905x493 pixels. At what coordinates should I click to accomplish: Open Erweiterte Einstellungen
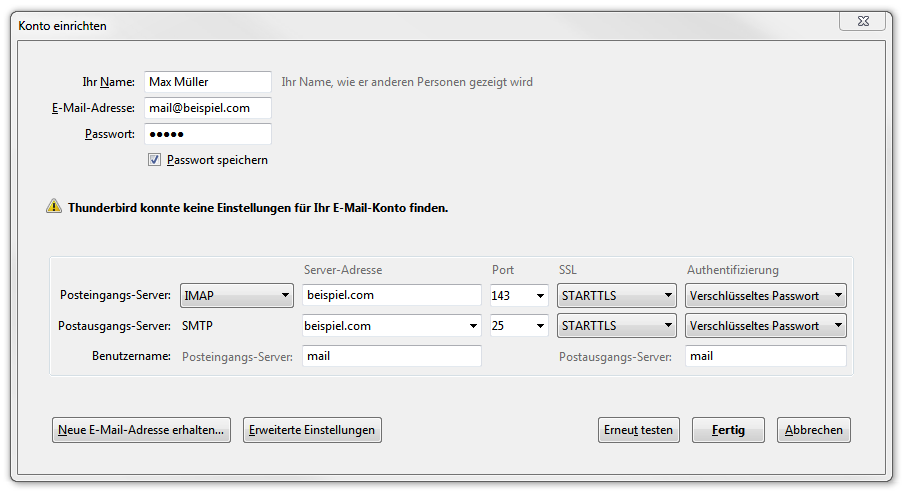point(312,430)
